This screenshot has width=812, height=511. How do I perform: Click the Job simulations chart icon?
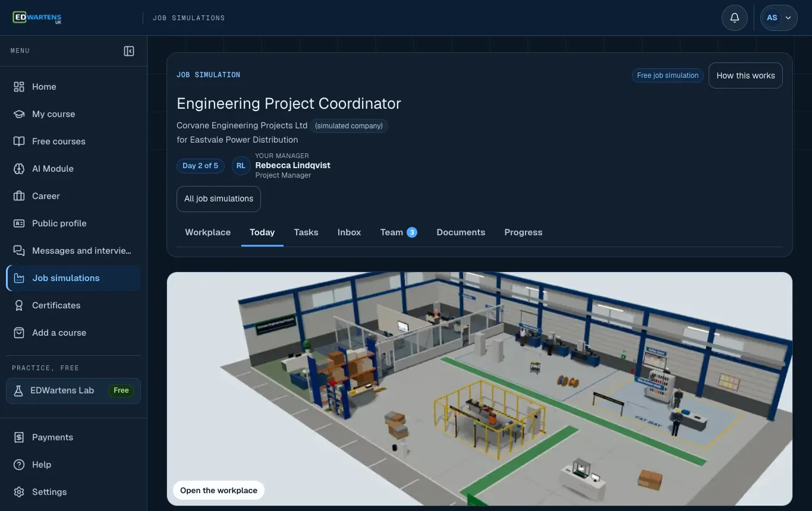point(19,278)
